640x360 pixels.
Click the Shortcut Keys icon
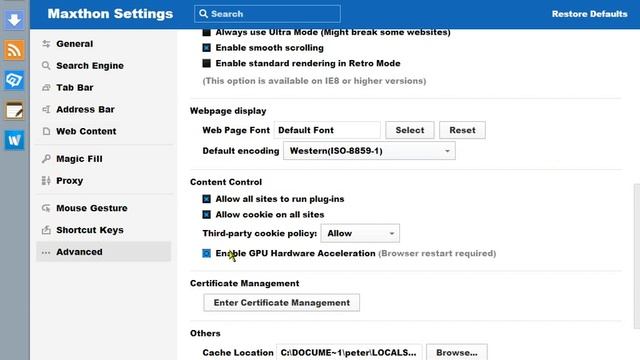[x=46, y=230]
